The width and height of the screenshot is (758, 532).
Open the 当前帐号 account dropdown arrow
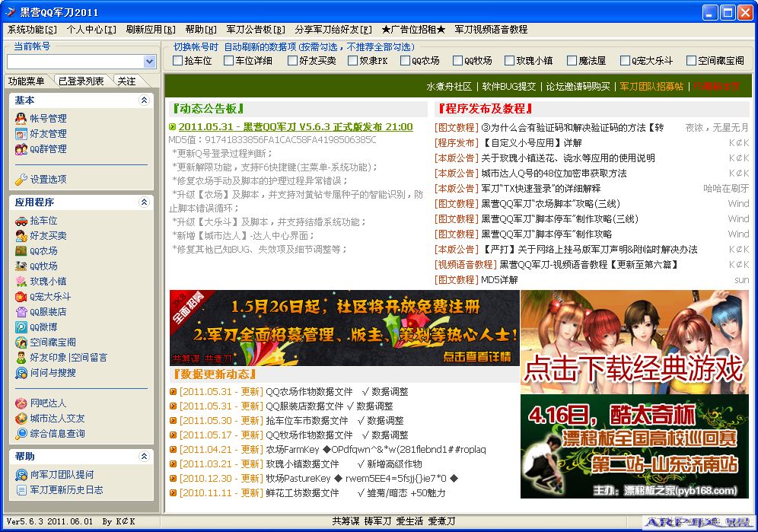pyautogui.click(x=149, y=62)
